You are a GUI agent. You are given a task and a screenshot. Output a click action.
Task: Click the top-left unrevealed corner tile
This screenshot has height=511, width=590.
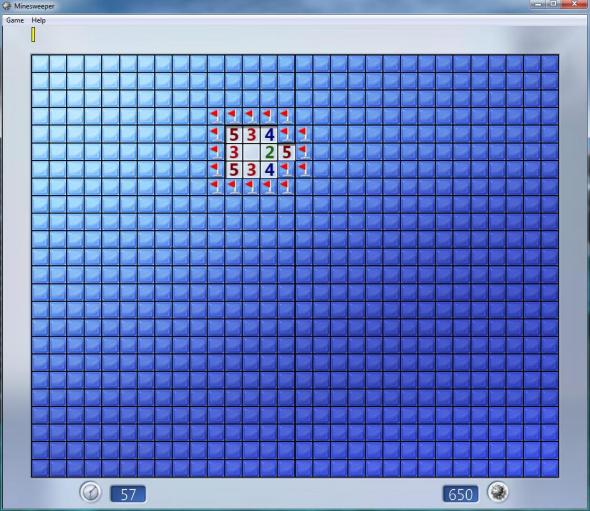tap(40, 64)
